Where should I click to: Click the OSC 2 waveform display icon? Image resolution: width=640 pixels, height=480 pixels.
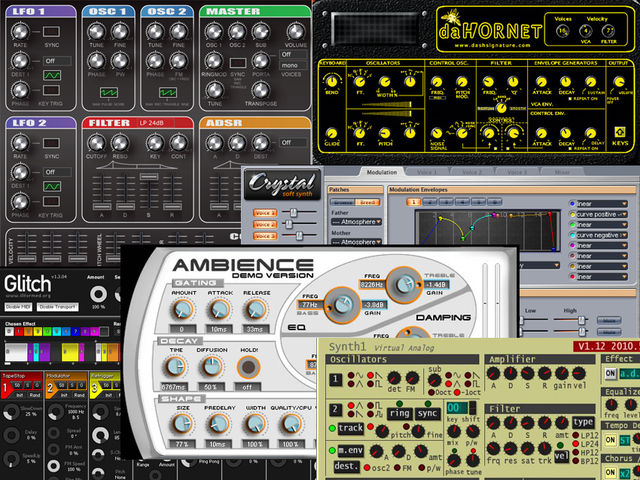168,93
